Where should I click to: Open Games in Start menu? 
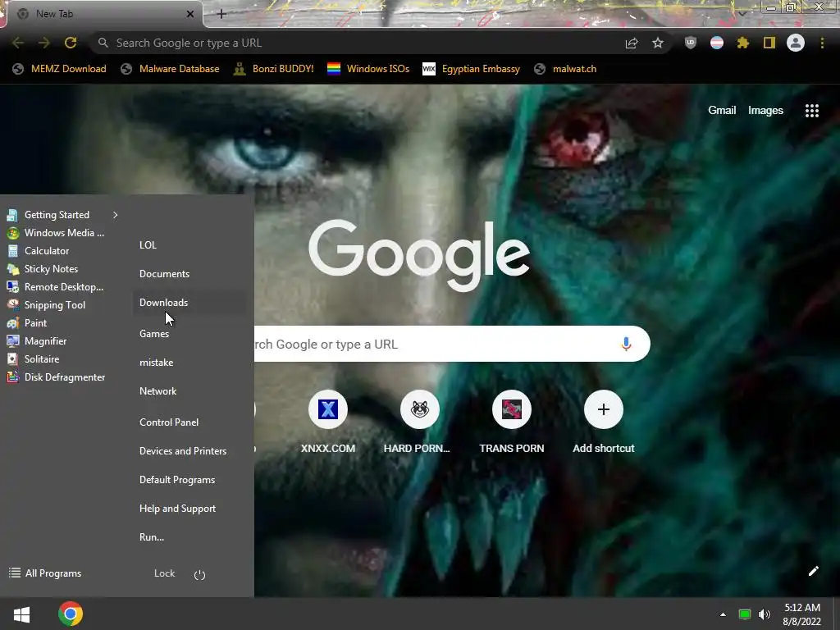(153, 334)
